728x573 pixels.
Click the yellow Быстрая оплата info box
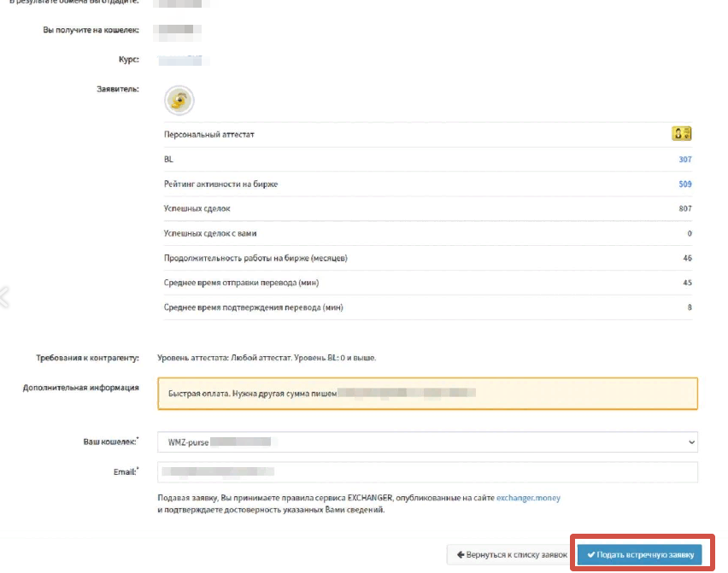(x=427, y=394)
